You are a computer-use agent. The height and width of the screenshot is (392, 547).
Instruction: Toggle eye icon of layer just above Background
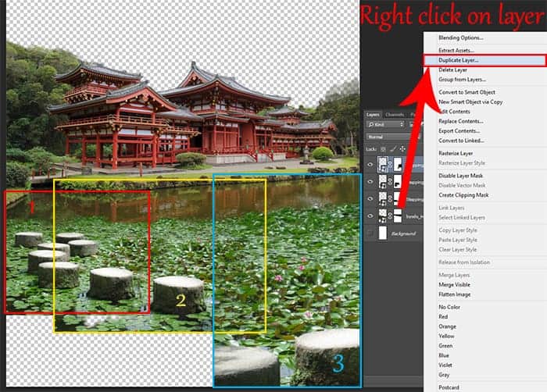(x=370, y=216)
